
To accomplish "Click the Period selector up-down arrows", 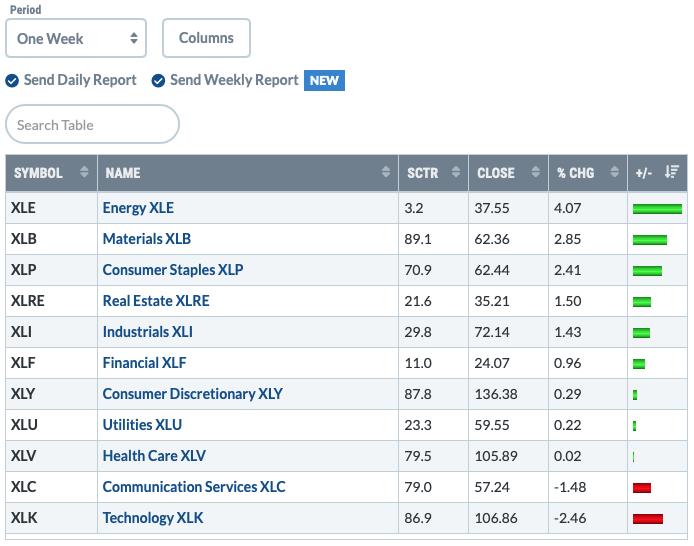I will click(x=134, y=38).
